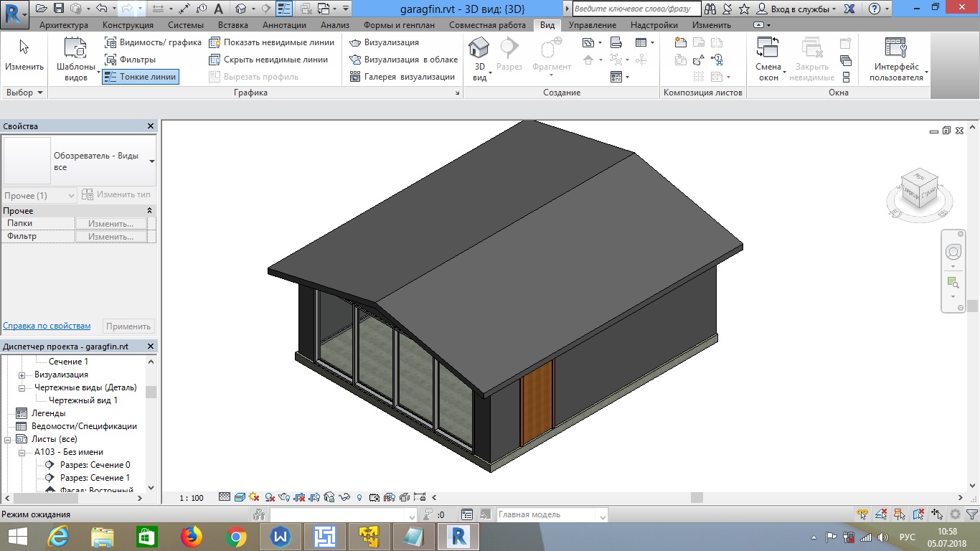Screen dimensions: 980x551
Task: Expand the Visualization (Визуализация) tree node
Action: click(x=22, y=375)
